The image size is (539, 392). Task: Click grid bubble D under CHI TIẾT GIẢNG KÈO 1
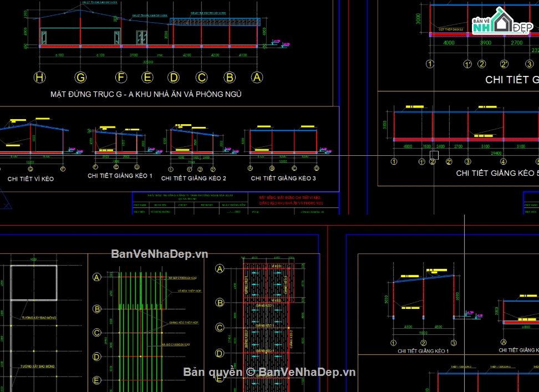(x=137, y=166)
